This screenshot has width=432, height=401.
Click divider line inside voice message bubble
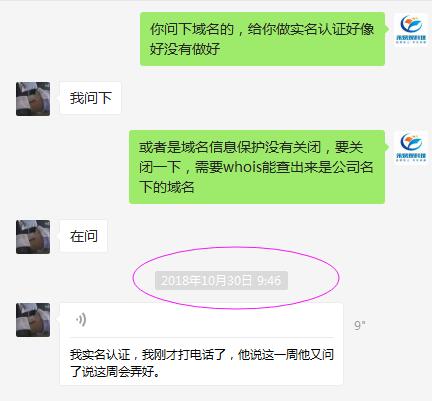(x=202, y=338)
